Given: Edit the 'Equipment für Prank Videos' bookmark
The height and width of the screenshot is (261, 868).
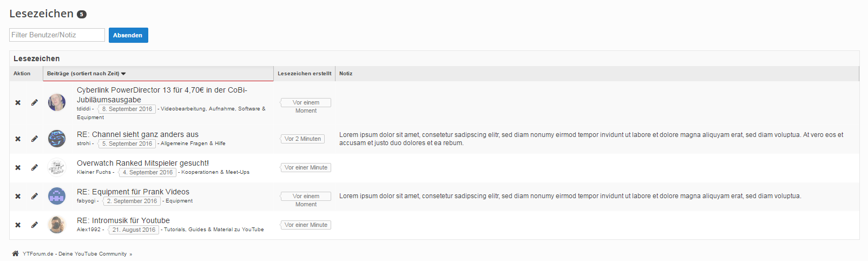Looking at the screenshot, I should click(35, 196).
